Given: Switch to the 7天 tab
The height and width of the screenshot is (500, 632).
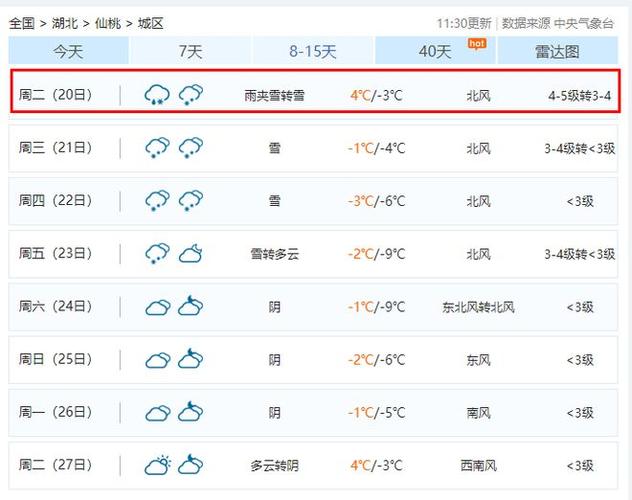Looking at the screenshot, I should click(190, 51).
